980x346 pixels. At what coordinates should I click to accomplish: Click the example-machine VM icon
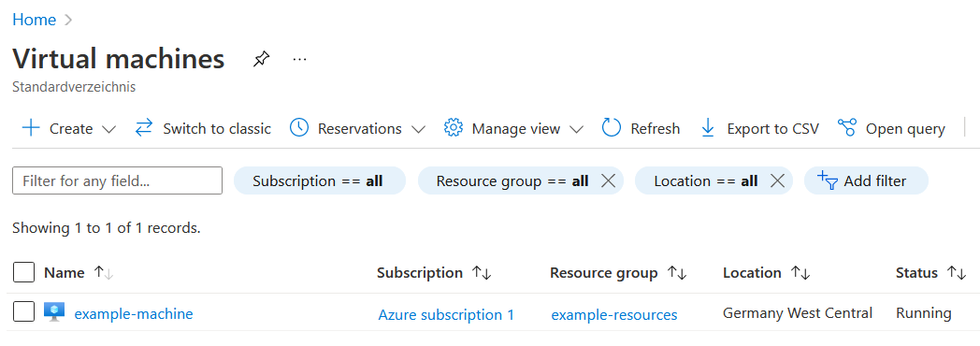click(x=54, y=311)
